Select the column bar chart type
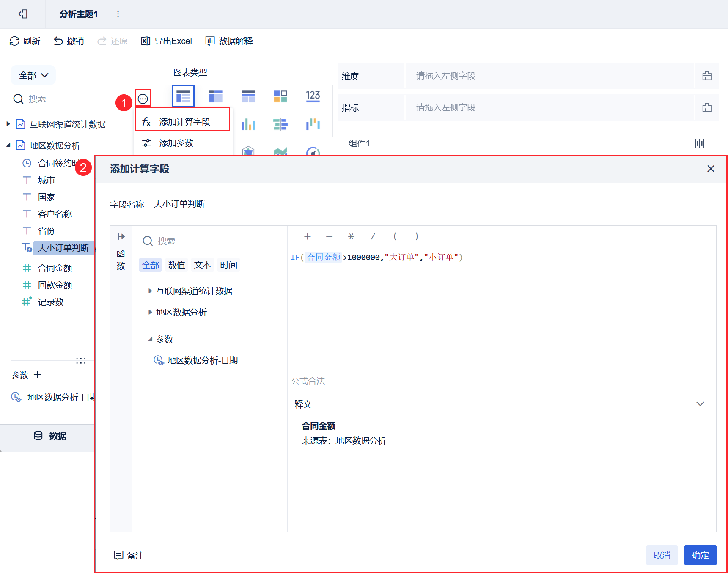Image resolution: width=728 pixels, height=573 pixels. click(248, 124)
